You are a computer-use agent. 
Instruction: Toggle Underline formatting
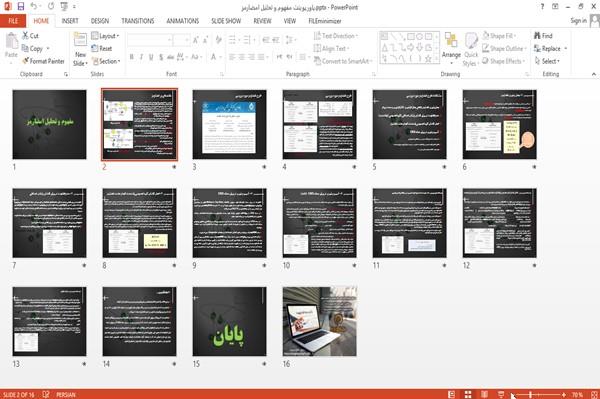click(x=151, y=57)
